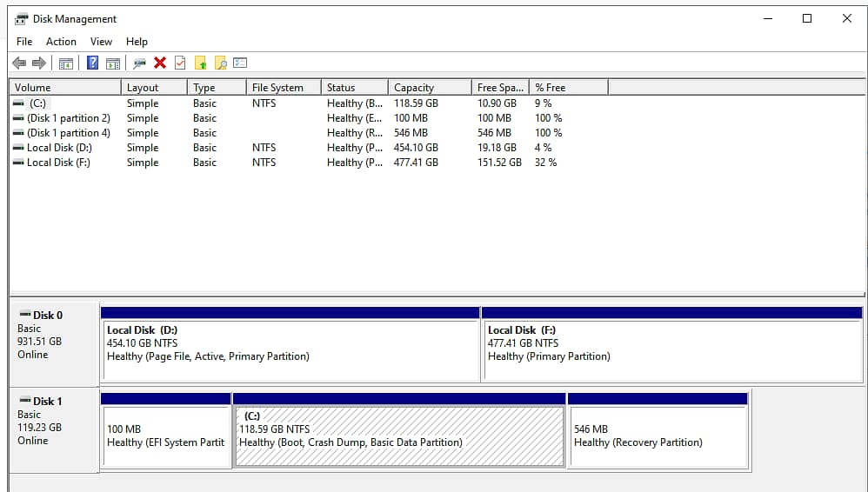
Task: Click the connect disk toolbar icon
Action: [139, 63]
